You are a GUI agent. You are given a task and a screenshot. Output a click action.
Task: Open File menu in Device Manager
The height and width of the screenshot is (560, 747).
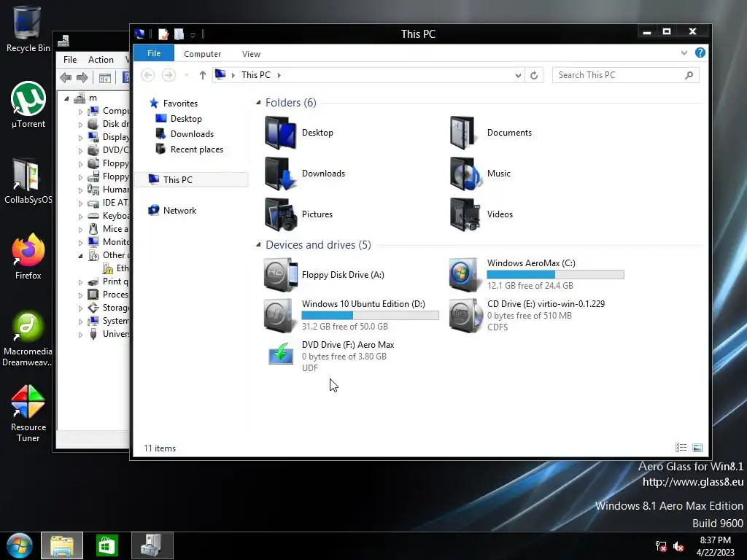coord(70,60)
